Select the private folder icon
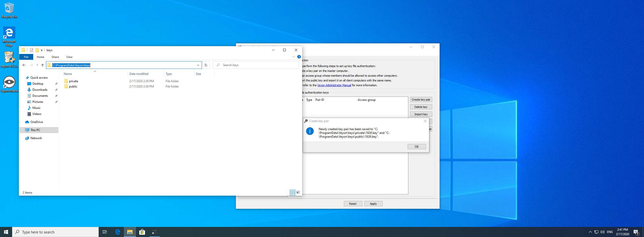The height and width of the screenshot is (237, 644). pos(66,81)
